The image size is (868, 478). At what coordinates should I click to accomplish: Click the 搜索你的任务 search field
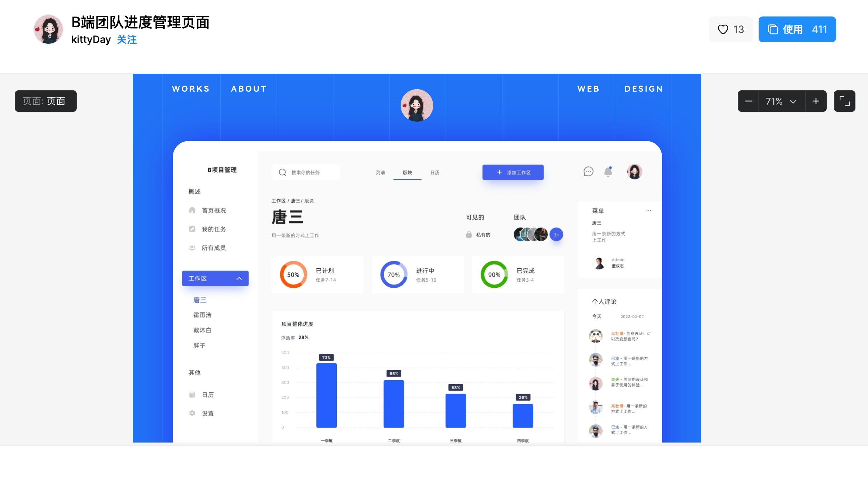point(306,173)
